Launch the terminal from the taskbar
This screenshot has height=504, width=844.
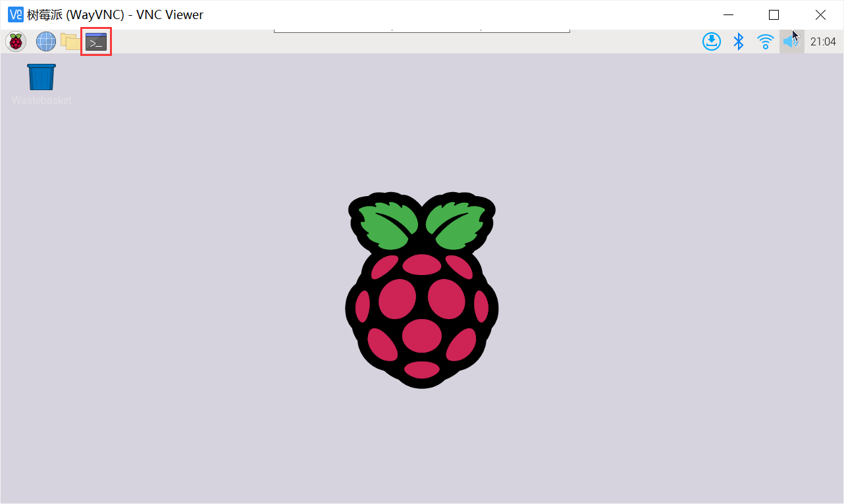point(96,42)
